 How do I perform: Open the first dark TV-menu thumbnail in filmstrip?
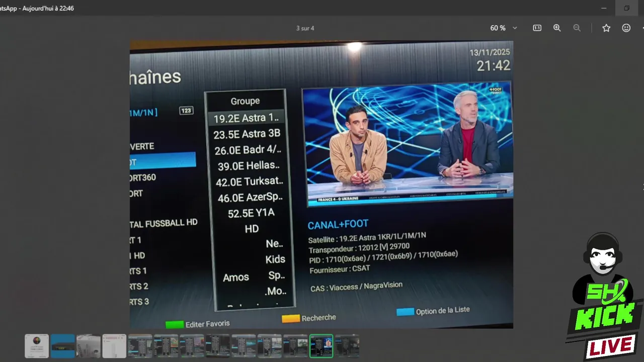pos(140,346)
